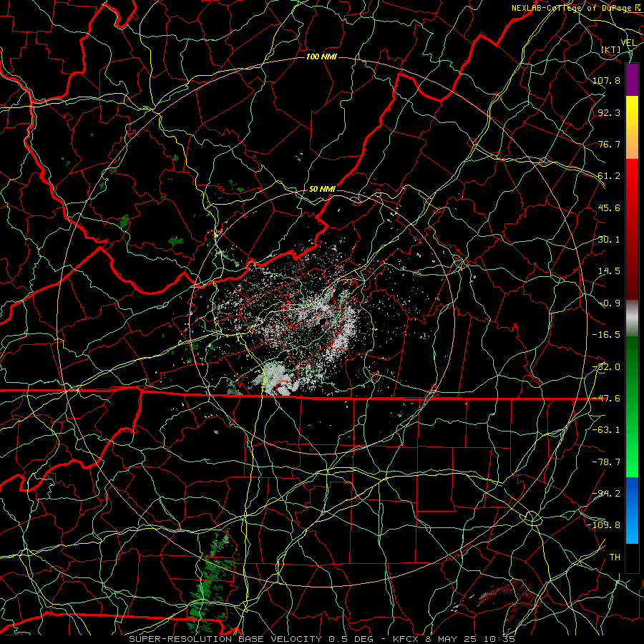This screenshot has height=644, width=644.
Task: Click the -16.5 velocity scale value
Action: [x=606, y=335]
